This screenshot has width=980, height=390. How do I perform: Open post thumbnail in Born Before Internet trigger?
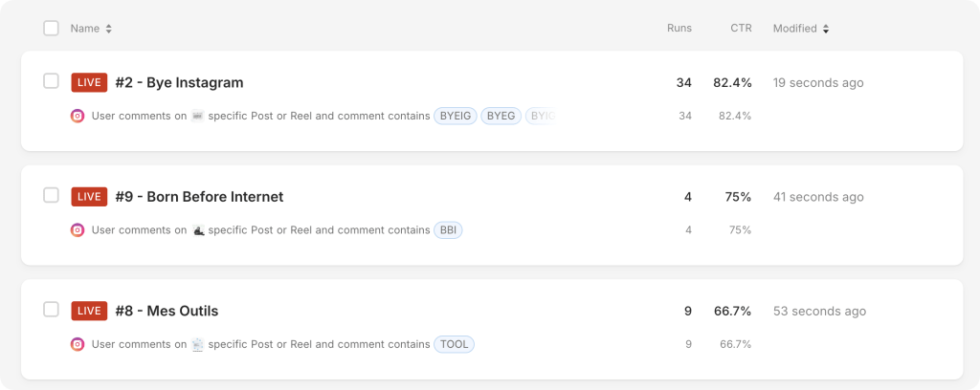[x=197, y=230]
